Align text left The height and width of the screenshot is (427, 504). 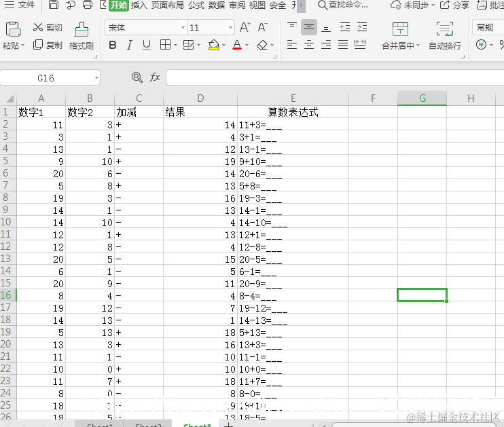[292, 45]
